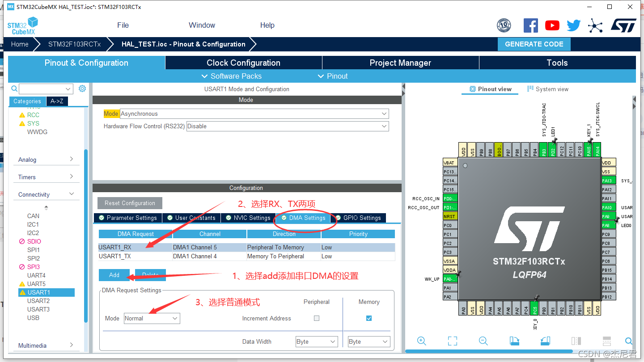Select the USART1_RX DMA request row
644x362 pixels.
click(x=247, y=247)
